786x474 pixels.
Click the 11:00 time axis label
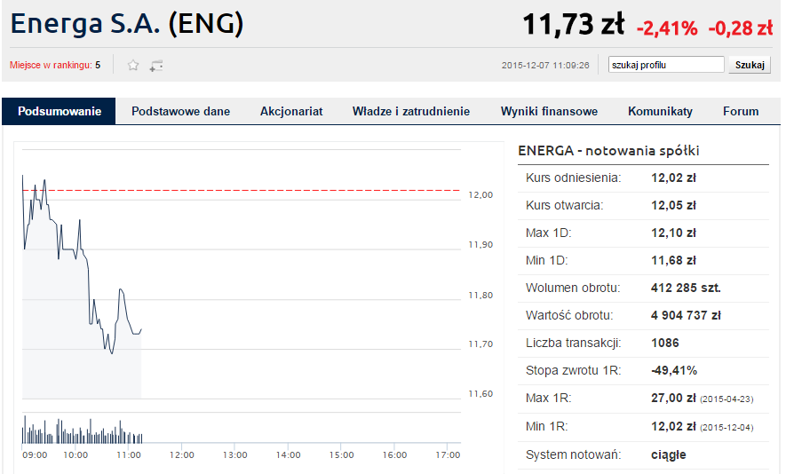pos(128,455)
